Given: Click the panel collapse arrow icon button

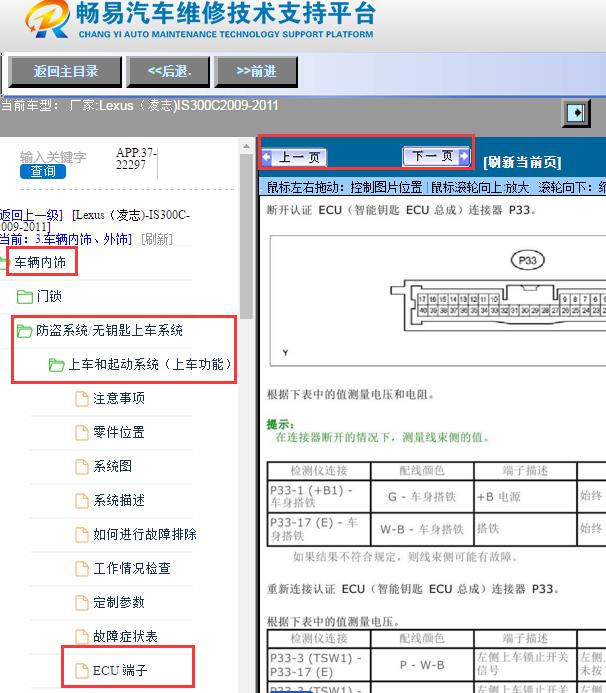Looking at the screenshot, I should click(576, 113).
